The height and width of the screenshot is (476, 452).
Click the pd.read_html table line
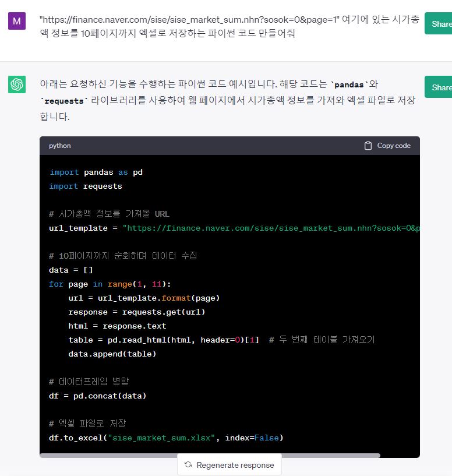pos(221,340)
